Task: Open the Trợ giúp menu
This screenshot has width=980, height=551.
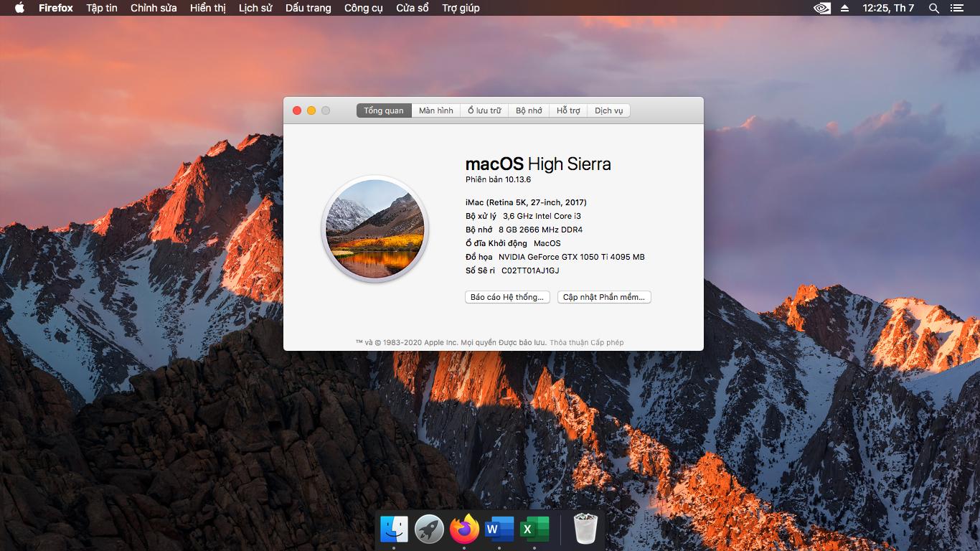Action: (x=461, y=8)
